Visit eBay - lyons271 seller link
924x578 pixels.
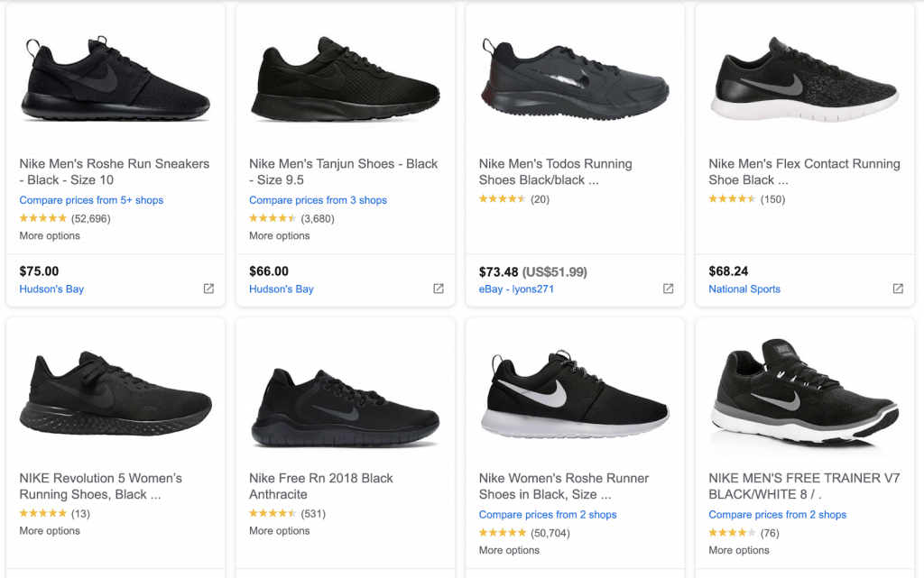point(516,289)
